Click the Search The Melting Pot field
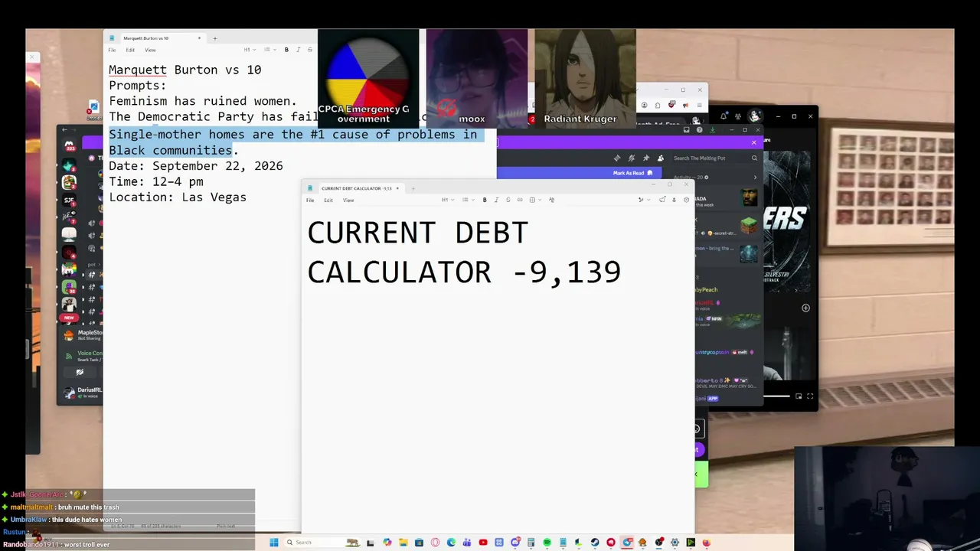 click(x=716, y=158)
